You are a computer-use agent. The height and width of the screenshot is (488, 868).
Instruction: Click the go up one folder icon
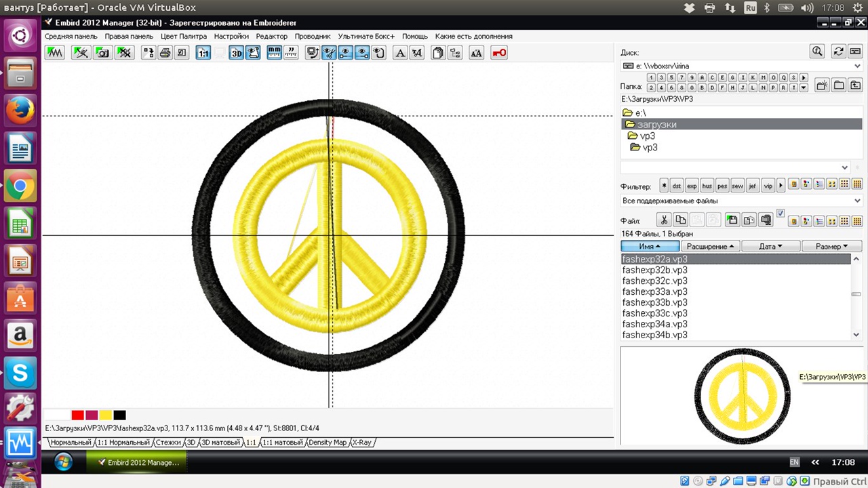(x=855, y=85)
